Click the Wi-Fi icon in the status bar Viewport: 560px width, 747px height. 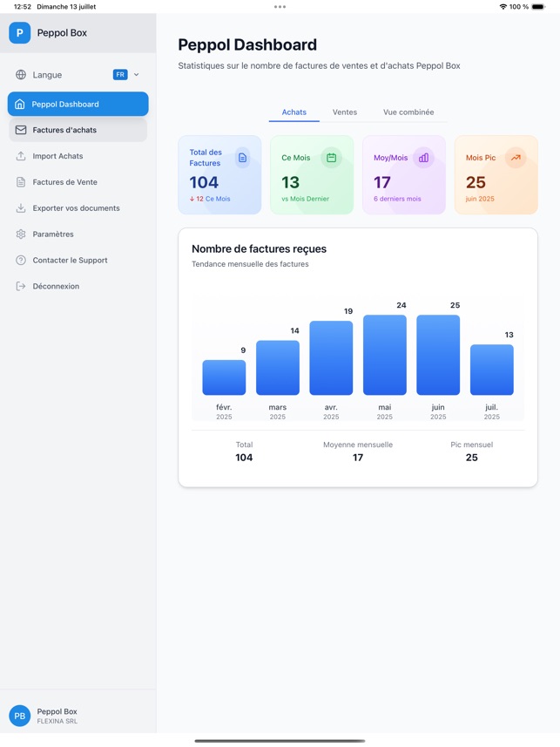point(503,7)
